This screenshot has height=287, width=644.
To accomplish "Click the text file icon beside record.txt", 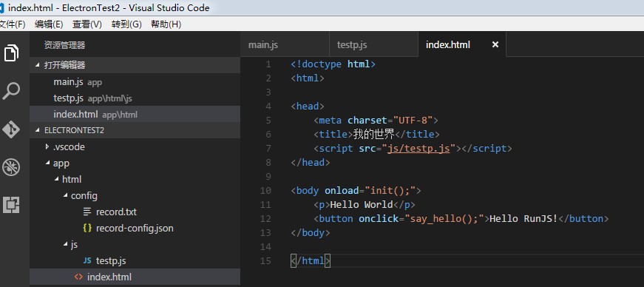I will click(87, 212).
